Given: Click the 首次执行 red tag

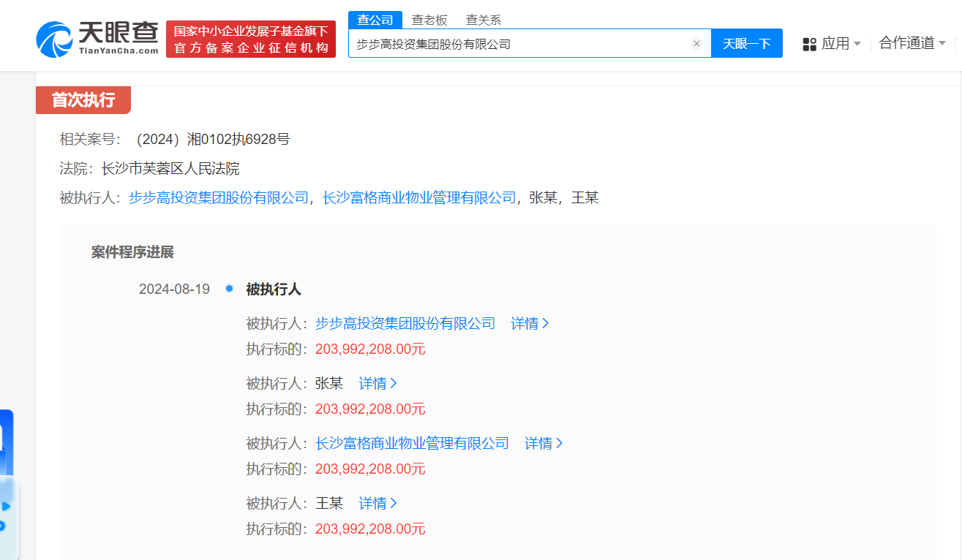Looking at the screenshot, I should [x=83, y=100].
